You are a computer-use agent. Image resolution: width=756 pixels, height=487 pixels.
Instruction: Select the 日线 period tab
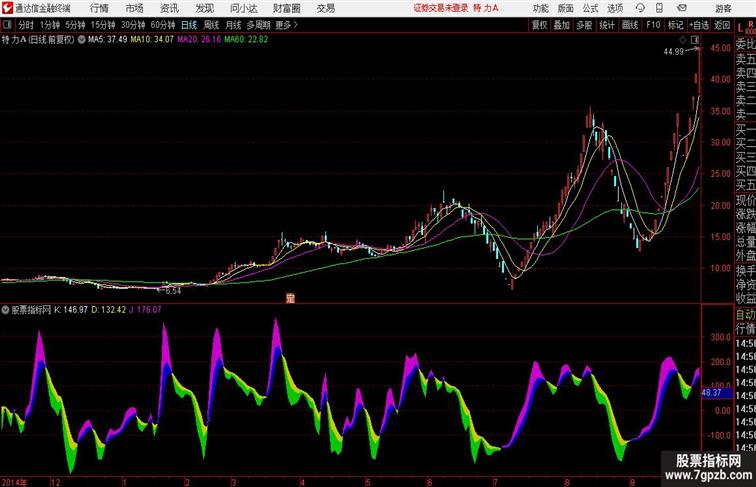[x=189, y=25]
